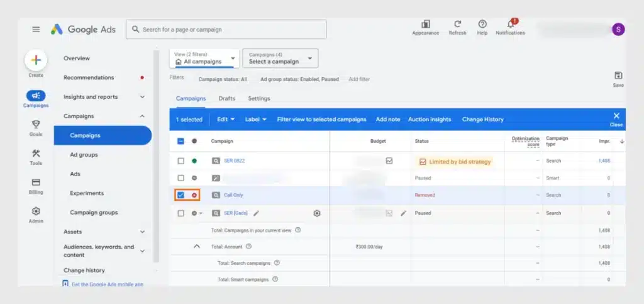This screenshot has height=304, width=644.
Task: Click Change History in blue bar
Action: coord(482,119)
